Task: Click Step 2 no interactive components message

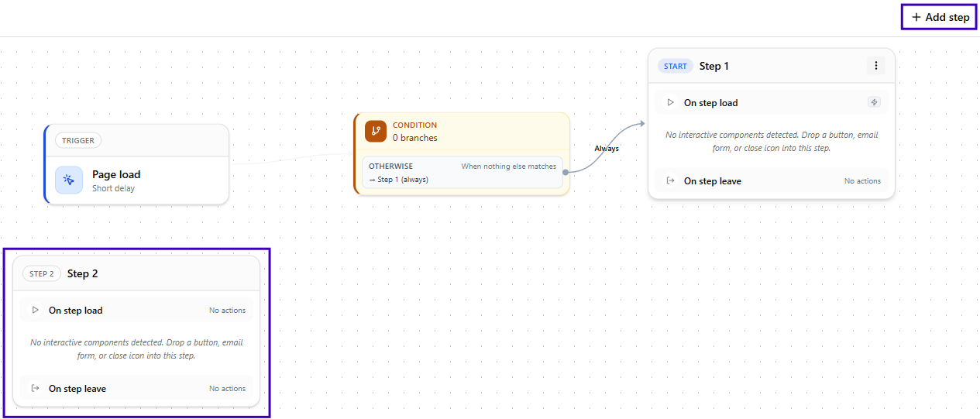Action: (x=136, y=349)
